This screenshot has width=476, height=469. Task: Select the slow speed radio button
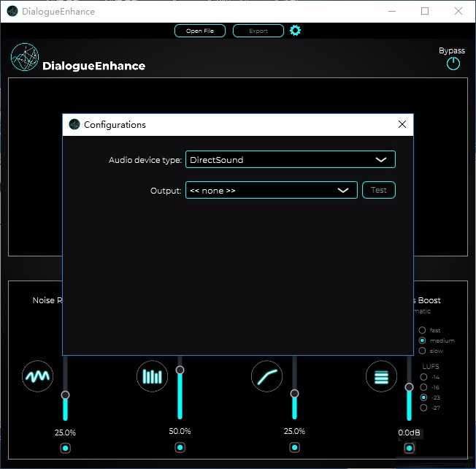pyautogui.click(x=423, y=351)
